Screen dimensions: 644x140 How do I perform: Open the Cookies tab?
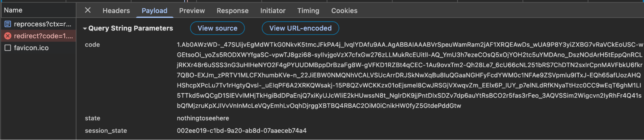[x=344, y=11]
